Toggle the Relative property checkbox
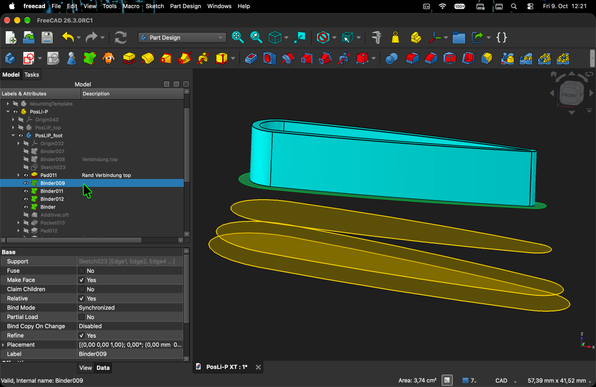This screenshot has height=387, width=596. coord(81,298)
